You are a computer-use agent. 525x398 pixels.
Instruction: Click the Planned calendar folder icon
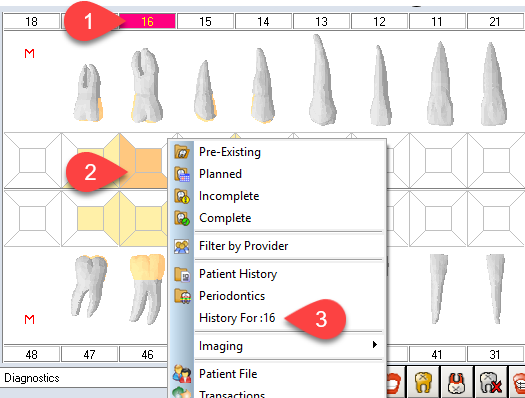pyautogui.click(x=182, y=174)
